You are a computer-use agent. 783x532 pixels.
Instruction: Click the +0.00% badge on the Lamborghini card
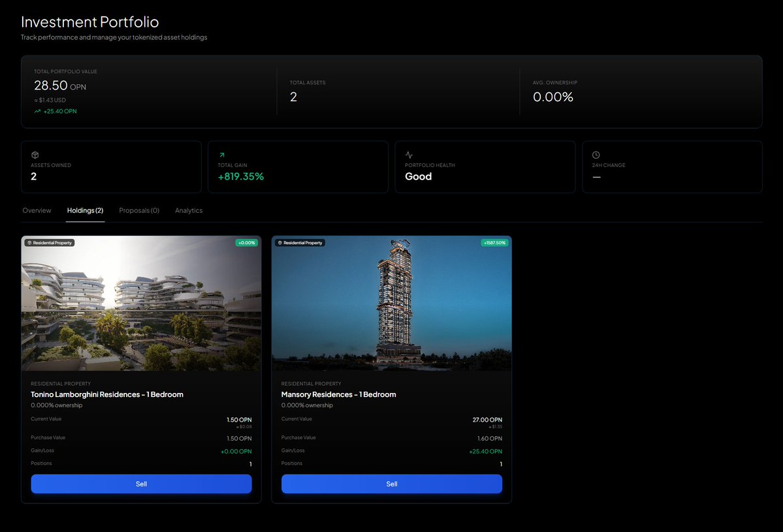coord(246,242)
